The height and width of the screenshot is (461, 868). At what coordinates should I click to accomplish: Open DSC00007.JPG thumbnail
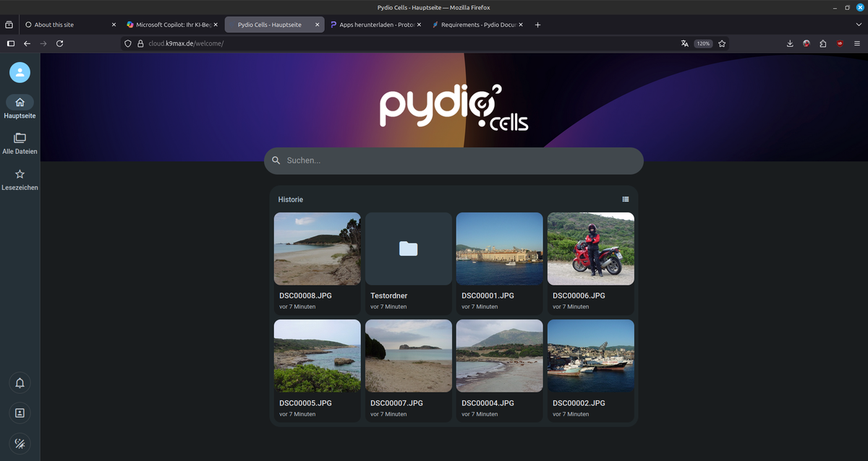pos(409,356)
